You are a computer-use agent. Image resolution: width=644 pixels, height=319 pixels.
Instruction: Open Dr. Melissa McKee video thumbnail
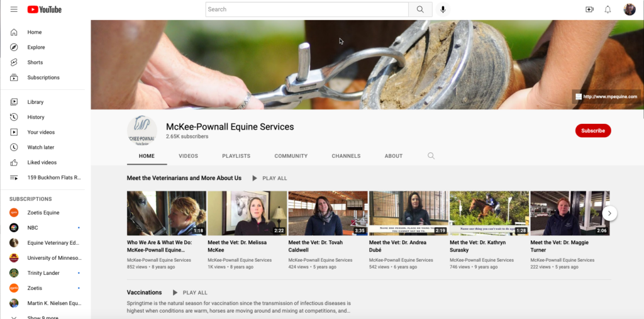click(x=247, y=213)
